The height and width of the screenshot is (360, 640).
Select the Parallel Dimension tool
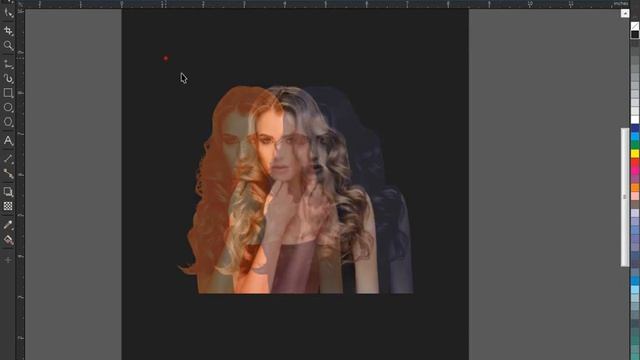tap(8, 159)
